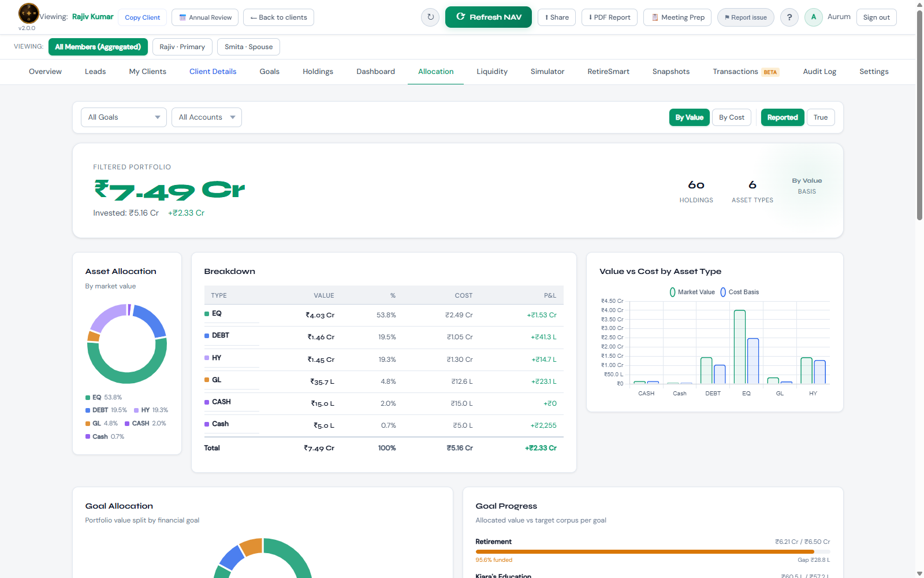View All Members (Aggregated)
924x578 pixels.
click(98, 47)
